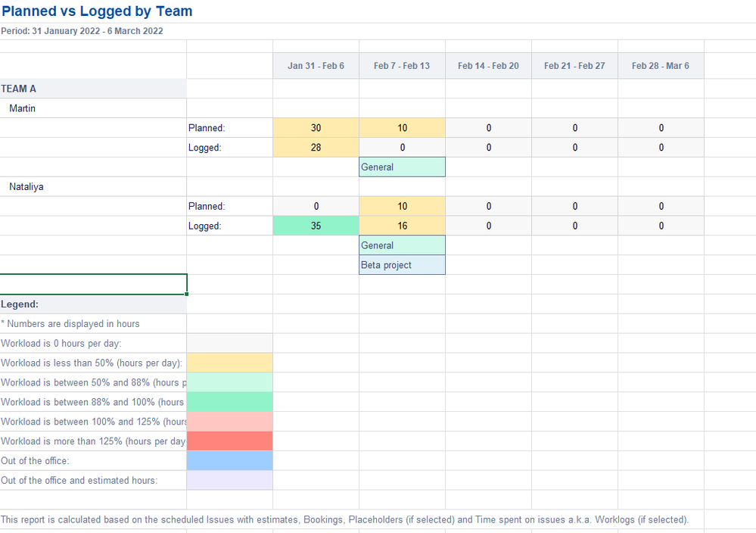Select Martin's logged 0 for Feb 7 - Feb 13
Viewport: 756px width, 533px height.
pyautogui.click(x=402, y=148)
